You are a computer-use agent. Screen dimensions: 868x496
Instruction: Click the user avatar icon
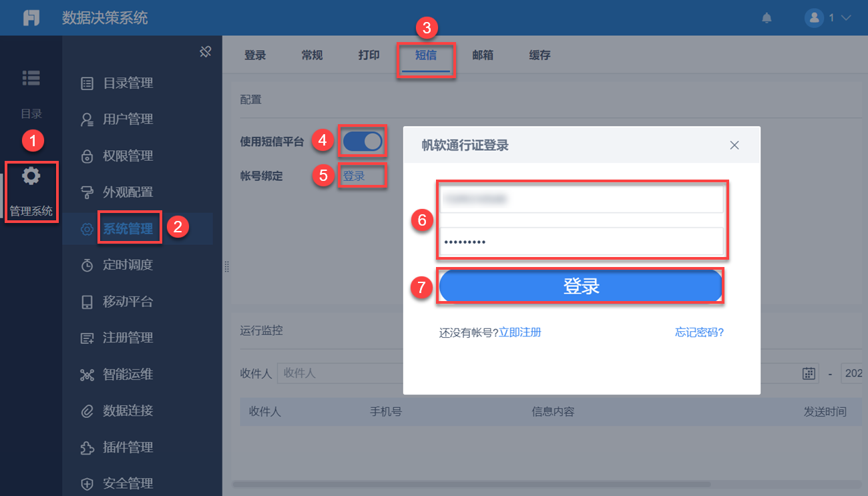tap(814, 18)
